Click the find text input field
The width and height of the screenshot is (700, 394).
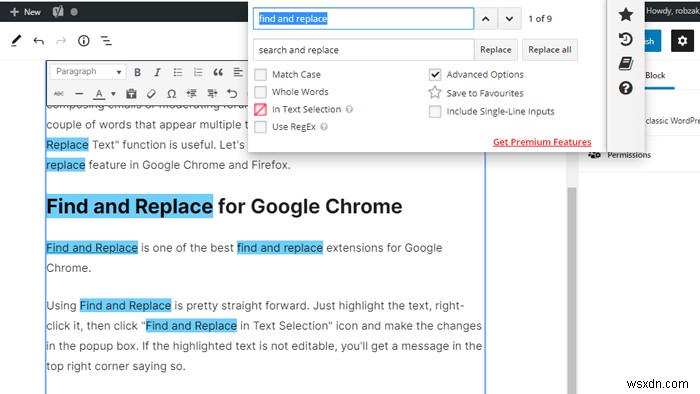pos(363,19)
